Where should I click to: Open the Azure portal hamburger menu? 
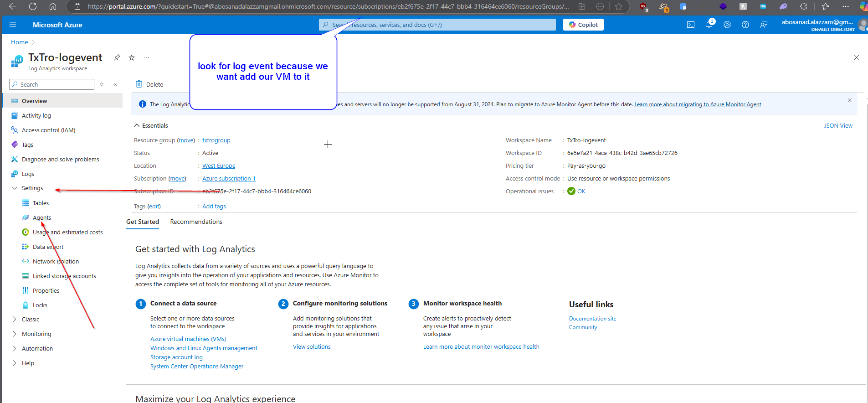coord(13,25)
